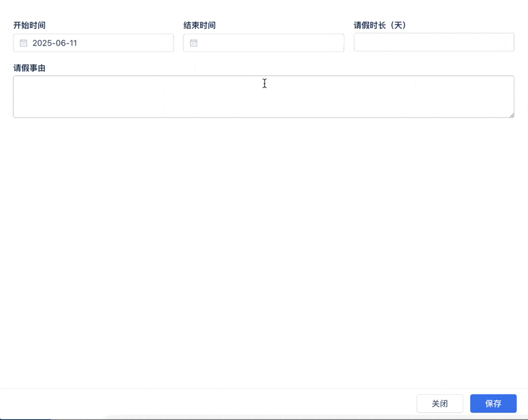
Task: Click the footer bar left of 关闭
Action: (198, 404)
